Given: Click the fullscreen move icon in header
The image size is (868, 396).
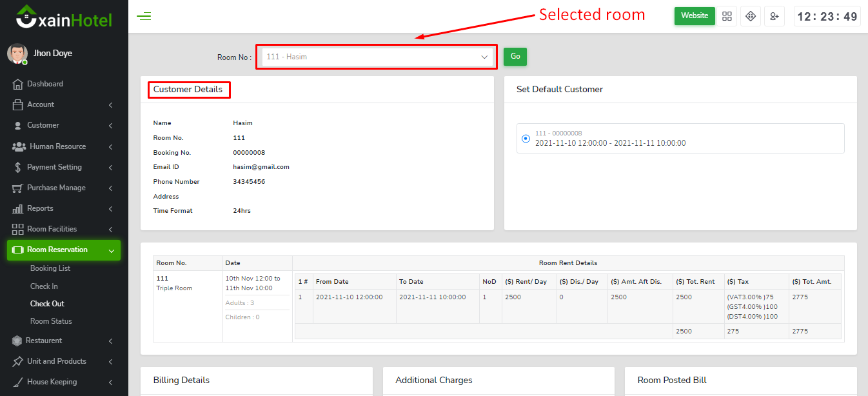Looking at the screenshot, I should point(751,16).
